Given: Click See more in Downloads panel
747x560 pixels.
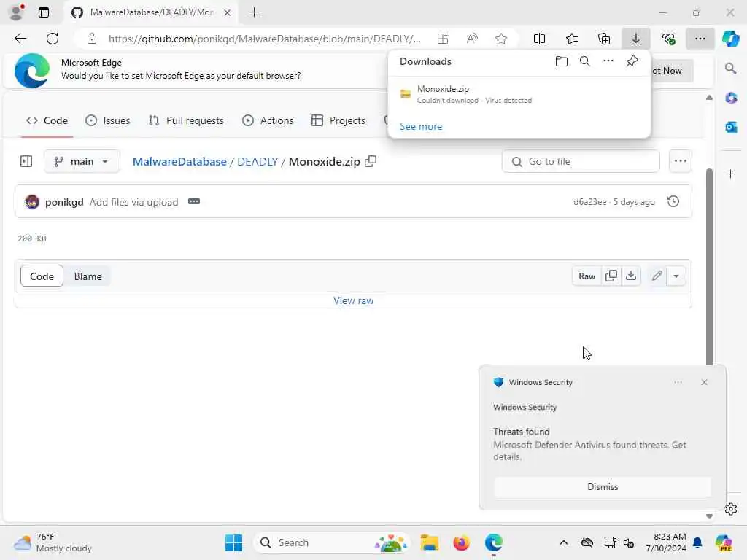Looking at the screenshot, I should (421, 126).
